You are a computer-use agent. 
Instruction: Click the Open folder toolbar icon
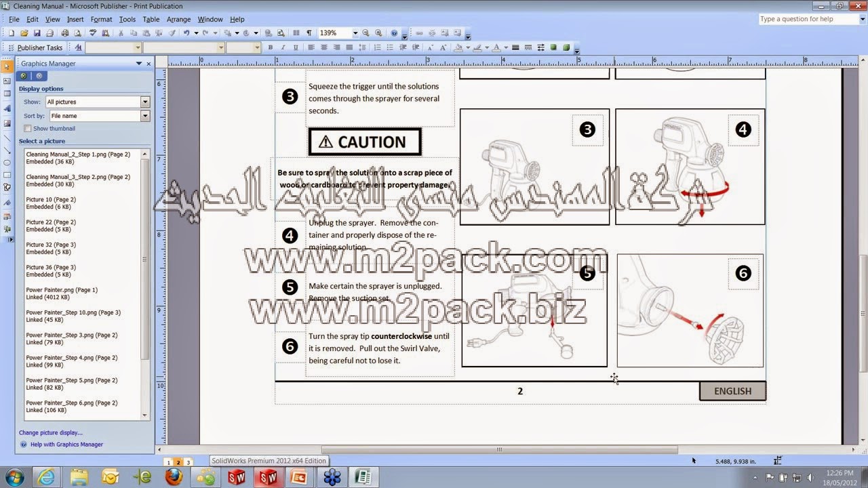(x=24, y=33)
